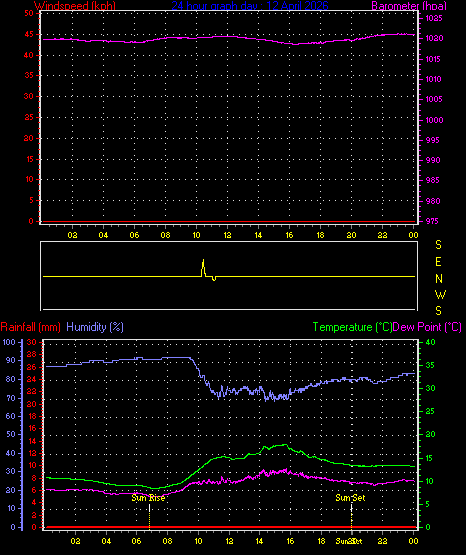Screen dimensions: 466x555
Task: Click hour 06 on the upper graph time axis
Action: click(134, 235)
